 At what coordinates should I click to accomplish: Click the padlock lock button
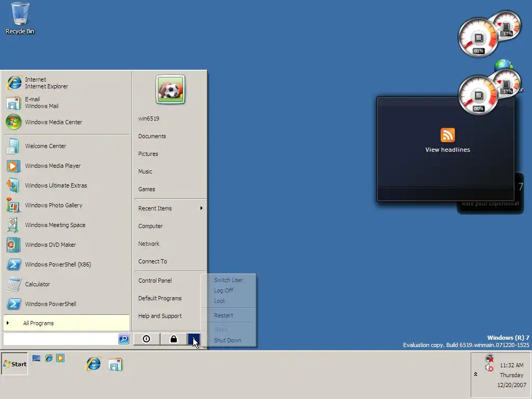(174, 339)
